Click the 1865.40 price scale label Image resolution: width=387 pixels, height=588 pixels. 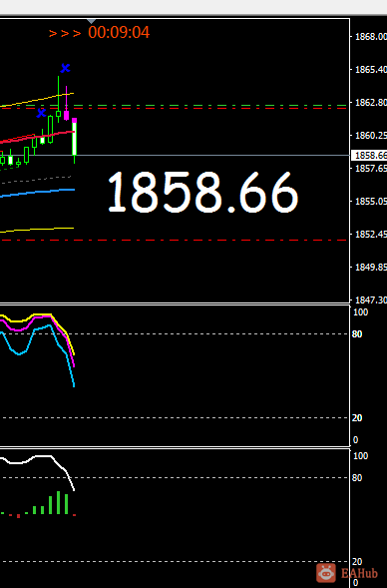pyautogui.click(x=370, y=69)
